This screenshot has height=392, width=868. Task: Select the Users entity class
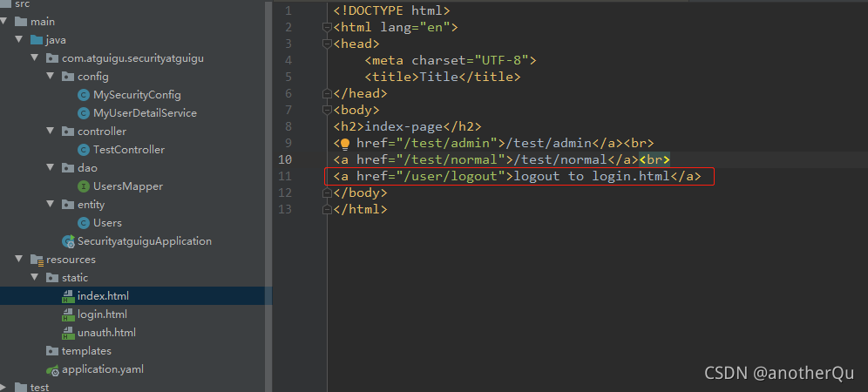point(107,223)
